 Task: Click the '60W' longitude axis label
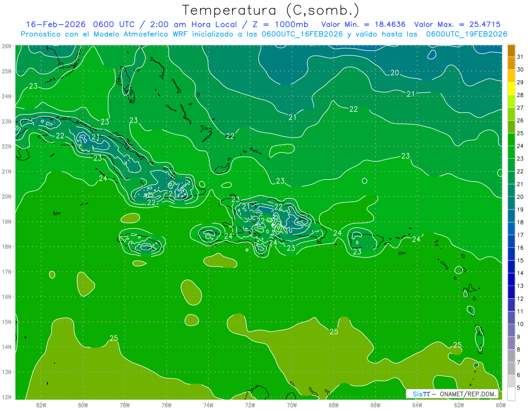click(501, 404)
